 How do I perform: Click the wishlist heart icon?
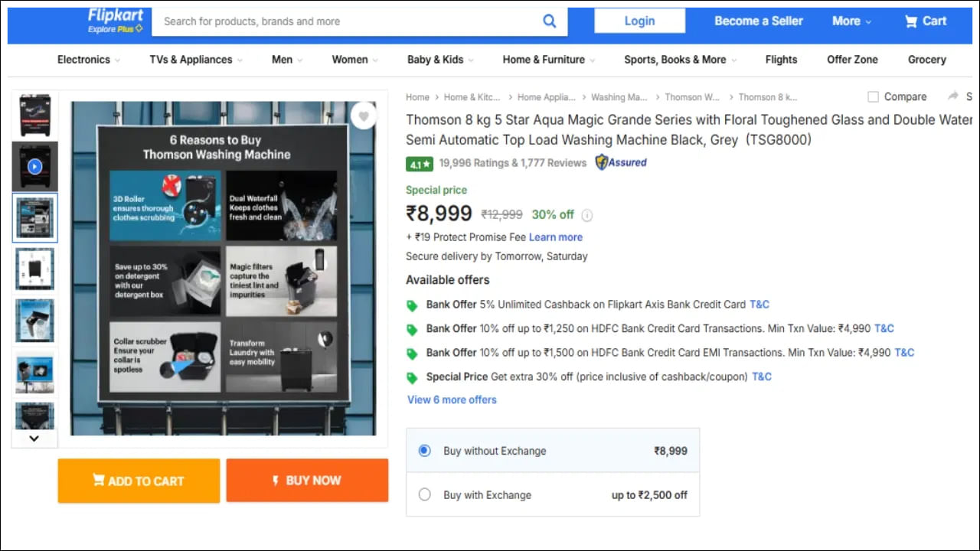(364, 116)
